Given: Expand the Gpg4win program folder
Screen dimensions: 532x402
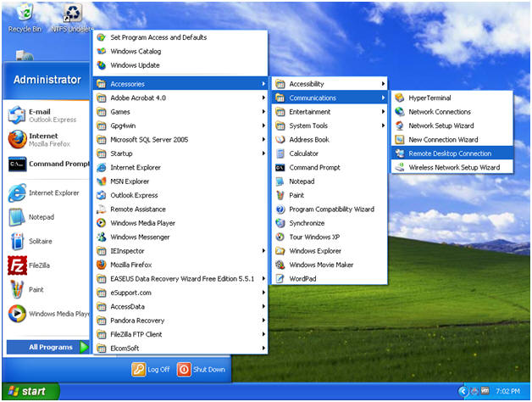Looking at the screenshot, I should [x=180, y=126].
